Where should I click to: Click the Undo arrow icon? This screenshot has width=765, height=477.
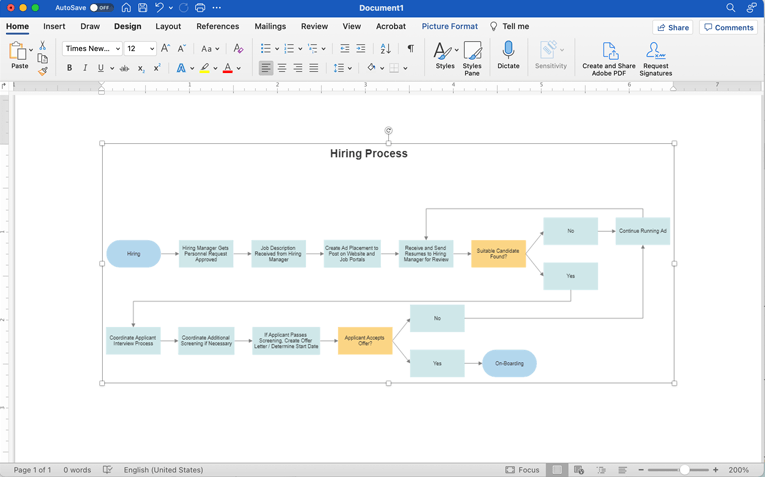(x=159, y=8)
